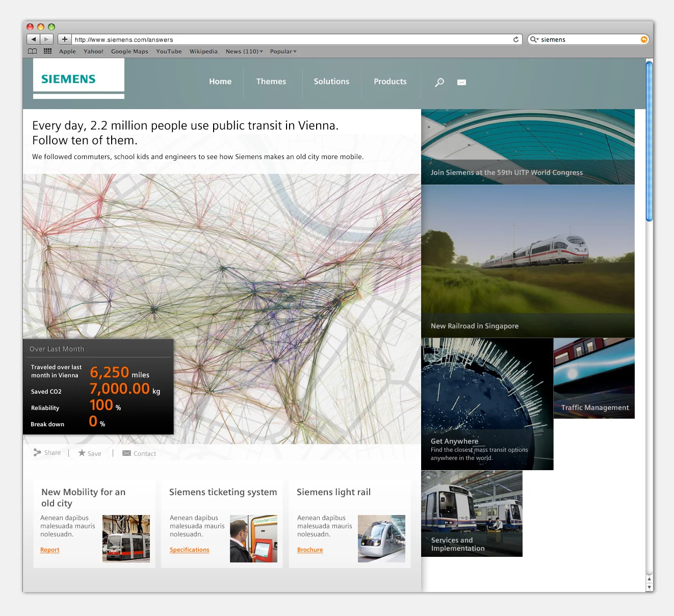Click the Vienna public transit headline

pyautogui.click(x=185, y=133)
